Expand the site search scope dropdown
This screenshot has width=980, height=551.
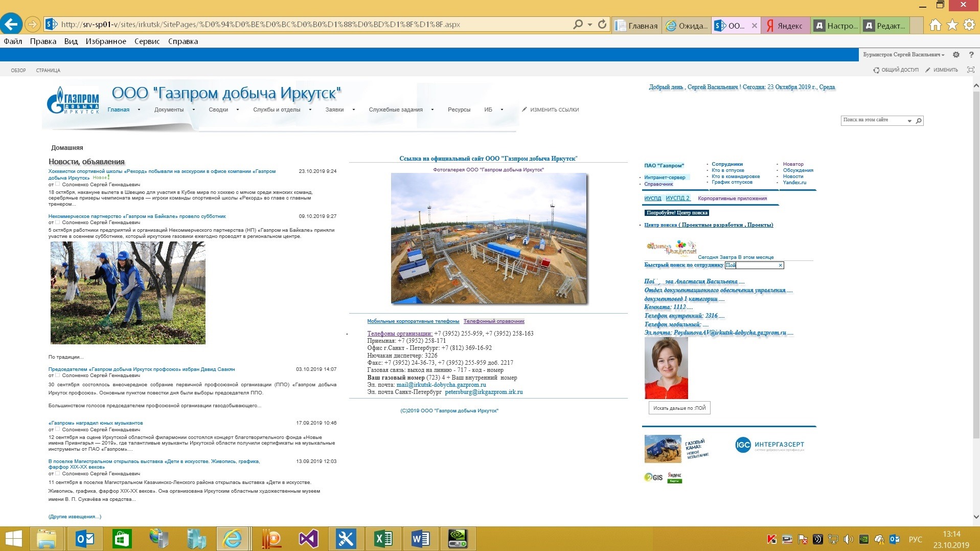pyautogui.click(x=909, y=121)
